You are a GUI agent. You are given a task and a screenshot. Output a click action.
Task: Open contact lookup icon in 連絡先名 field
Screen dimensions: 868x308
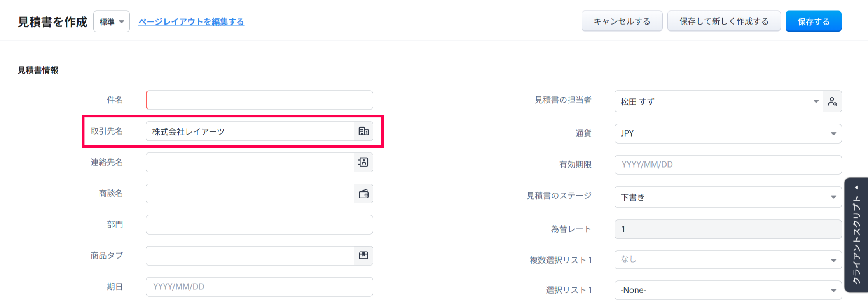[x=363, y=162]
